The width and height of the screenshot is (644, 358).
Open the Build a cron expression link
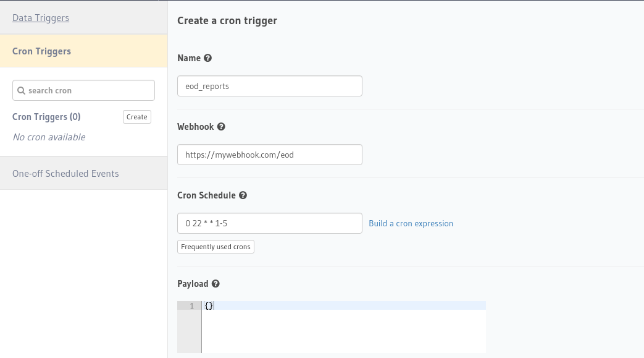(x=411, y=223)
